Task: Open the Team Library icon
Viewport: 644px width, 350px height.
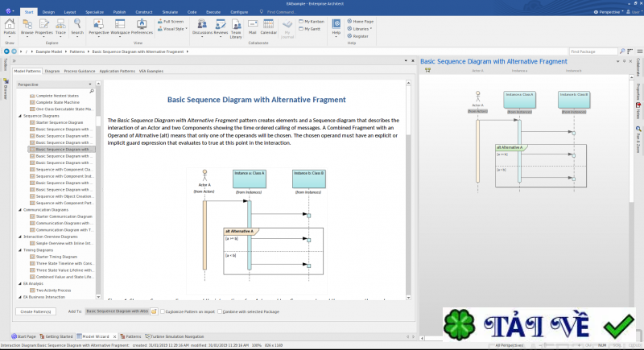Action: (236, 28)
